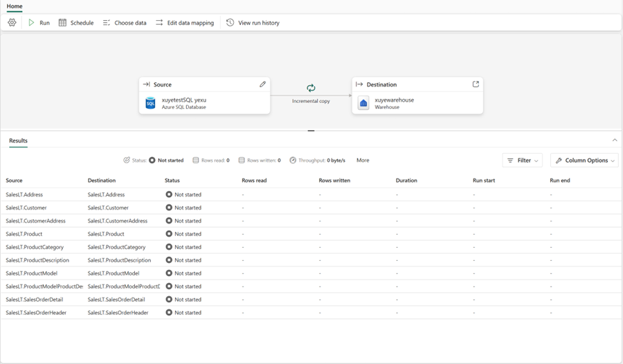This screenshot has height=364, width=623.
Task: Select the Results tab
Action: [18, 140]
